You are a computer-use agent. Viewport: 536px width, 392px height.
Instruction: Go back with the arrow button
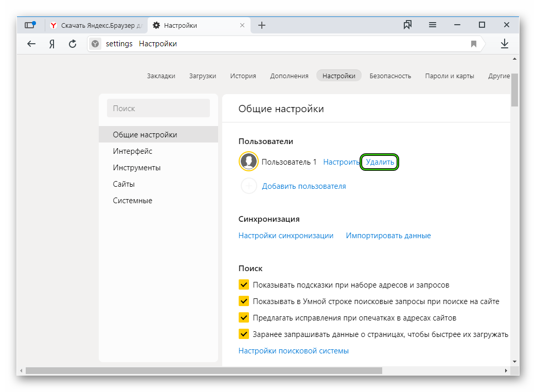click(31, 44)
